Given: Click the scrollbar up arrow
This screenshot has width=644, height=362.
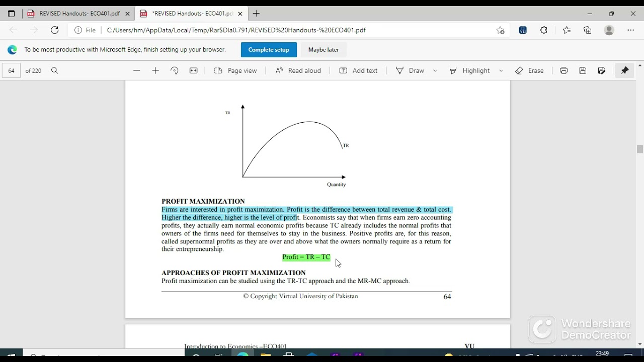Looking at the screenshot, I should click(x=640, y=66).
